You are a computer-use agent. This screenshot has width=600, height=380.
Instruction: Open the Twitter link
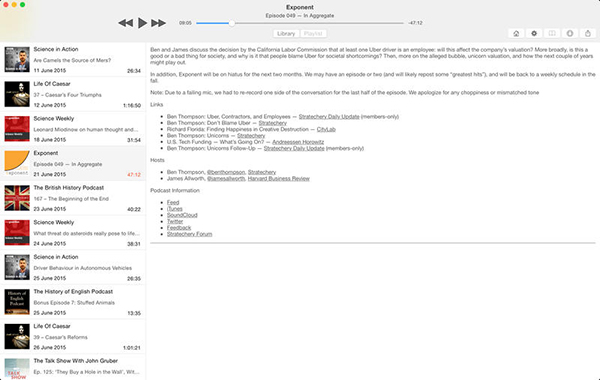coord(175,221)
